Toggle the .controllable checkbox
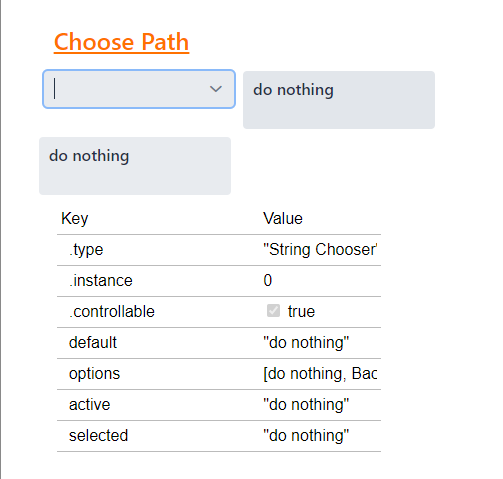 point(273,311)
